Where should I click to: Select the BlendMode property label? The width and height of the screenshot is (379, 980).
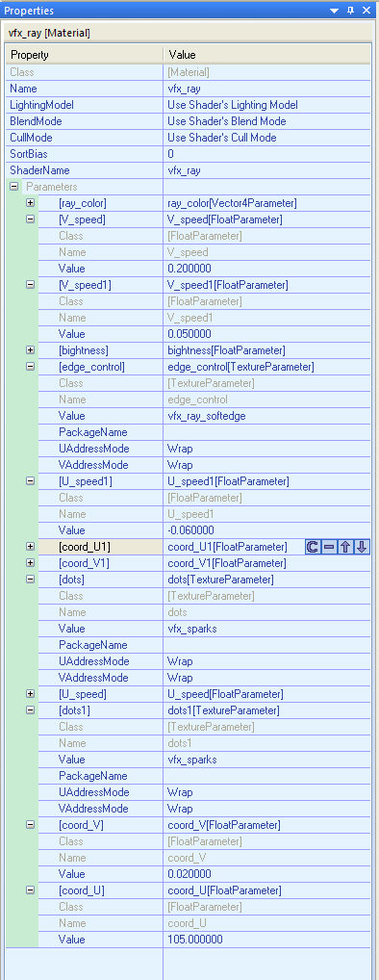point(36,121)
